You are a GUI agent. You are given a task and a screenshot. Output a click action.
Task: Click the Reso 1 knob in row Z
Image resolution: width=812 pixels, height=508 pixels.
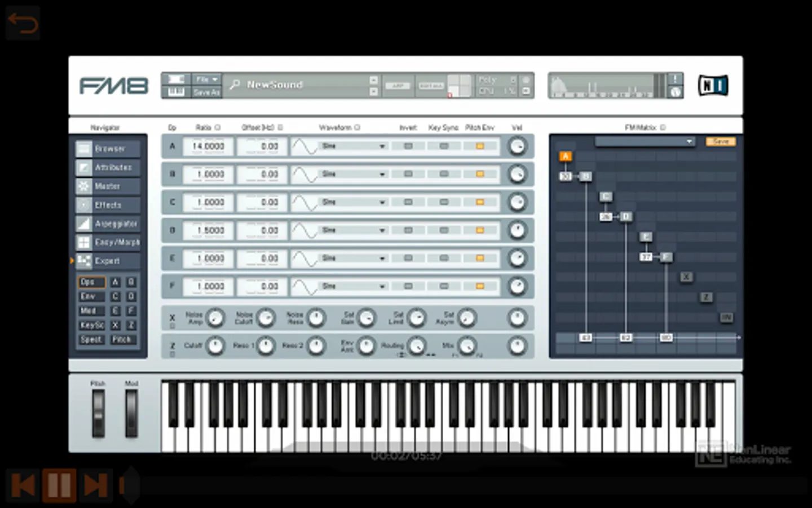point(266,345)
